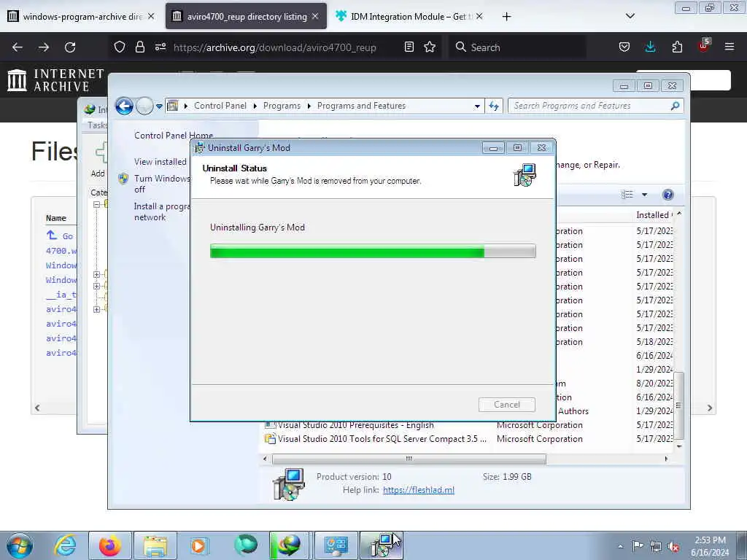Click Install a program from network

[x=162, y=212]
